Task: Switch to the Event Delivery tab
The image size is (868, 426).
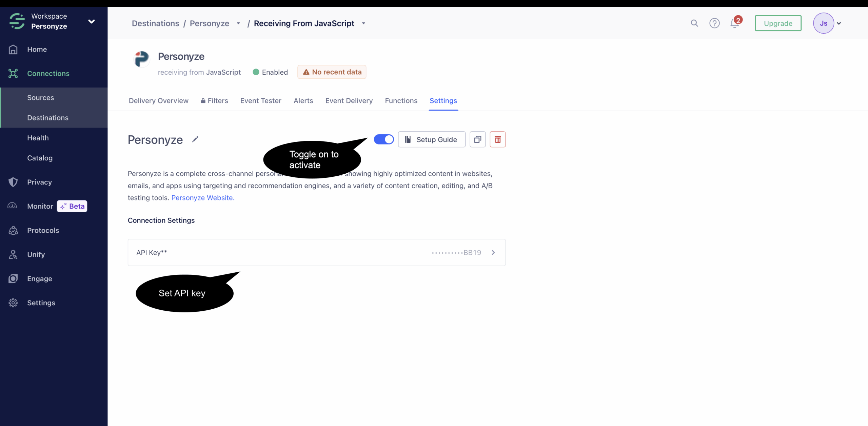Action: coord(349,101)
